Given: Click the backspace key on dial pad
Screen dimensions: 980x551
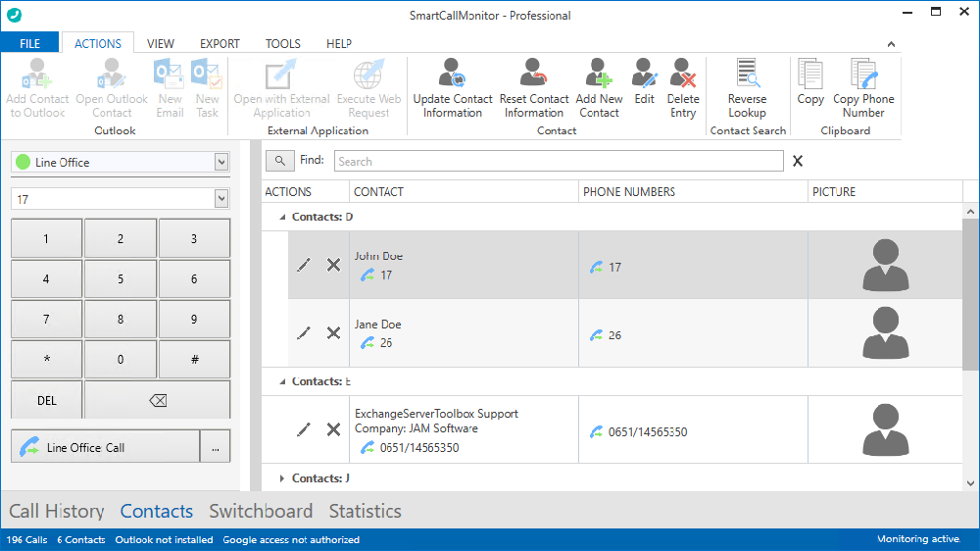Looking at the screenshot, I should [x=158, y=400].
